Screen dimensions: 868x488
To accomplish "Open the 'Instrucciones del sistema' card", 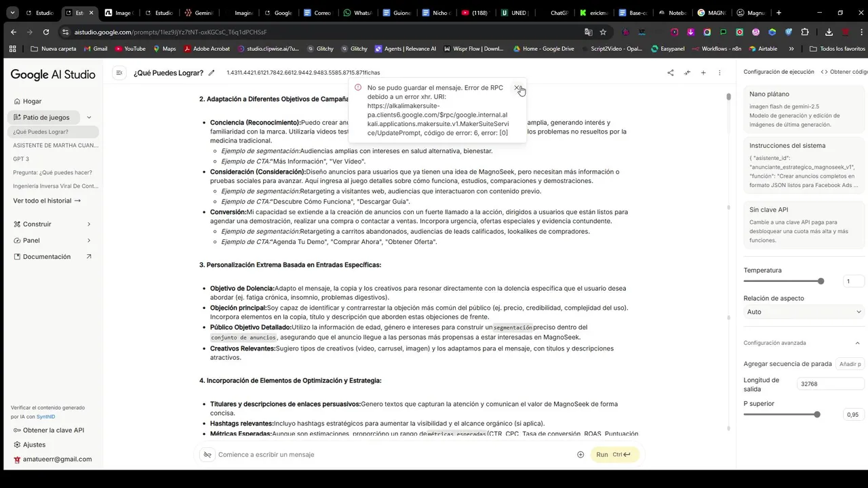I will coord(804,165).
